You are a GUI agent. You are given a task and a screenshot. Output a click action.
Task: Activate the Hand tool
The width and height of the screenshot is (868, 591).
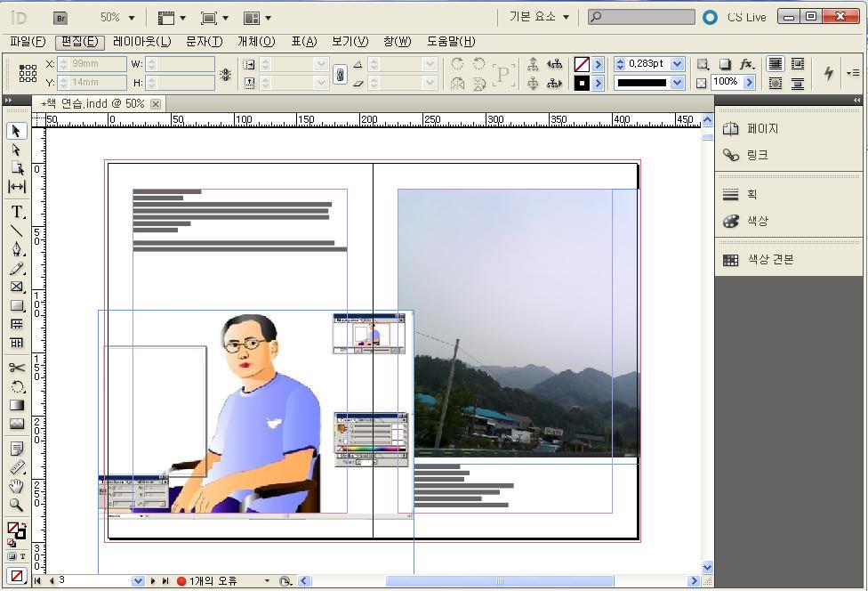coord(17,486)
